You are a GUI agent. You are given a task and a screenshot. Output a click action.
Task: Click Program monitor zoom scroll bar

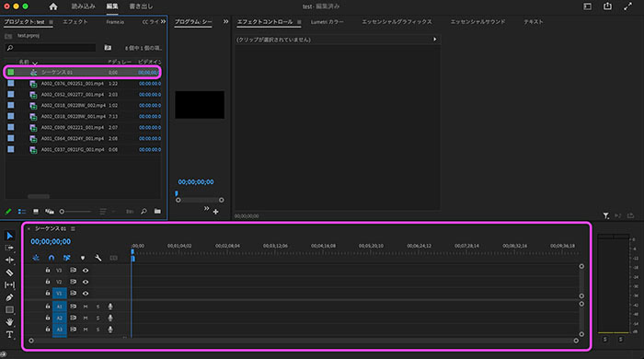tap(200, 200)
